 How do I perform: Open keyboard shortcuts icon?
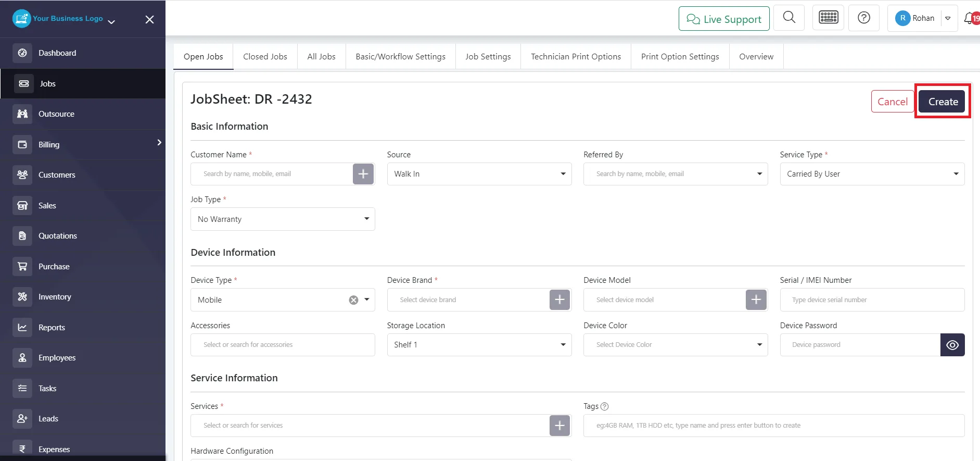coord(828,18)
